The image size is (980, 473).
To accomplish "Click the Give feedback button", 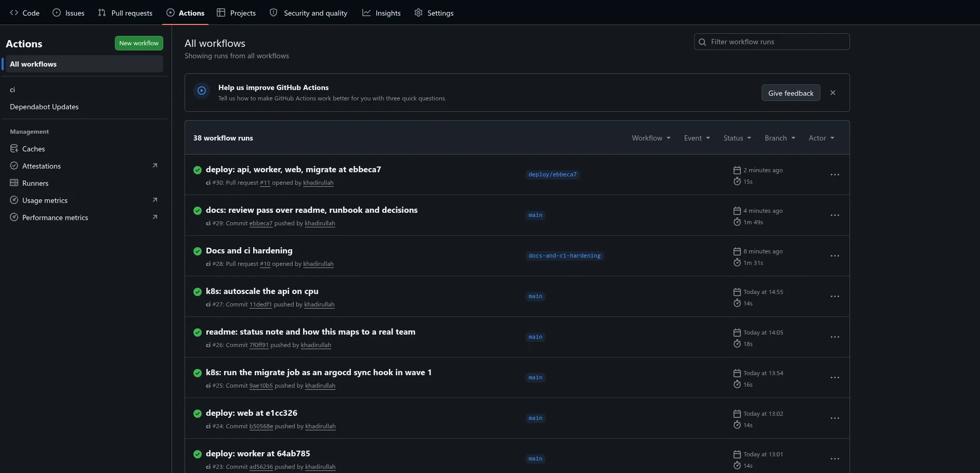I will 791,93.
